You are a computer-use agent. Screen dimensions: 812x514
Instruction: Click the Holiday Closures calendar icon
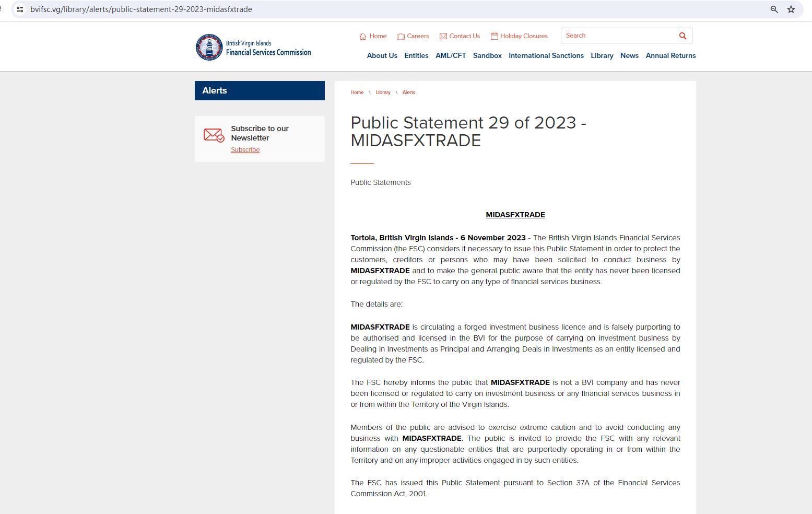pyautogui.click(x=494, y=36)
